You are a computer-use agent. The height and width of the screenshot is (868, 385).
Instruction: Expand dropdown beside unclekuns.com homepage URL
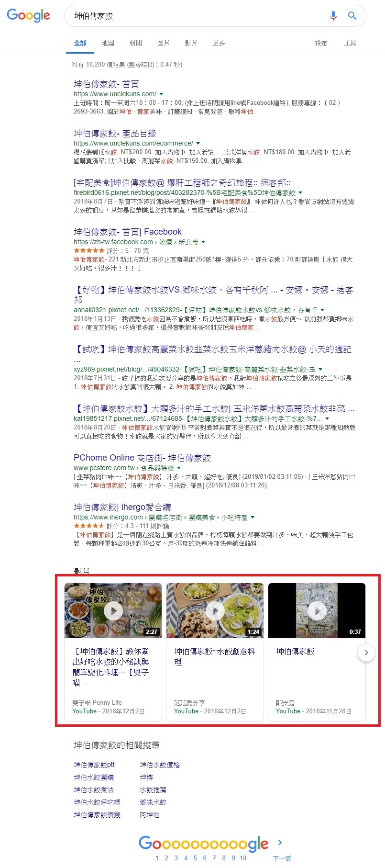pyautogui.click(x=161, y=94)
